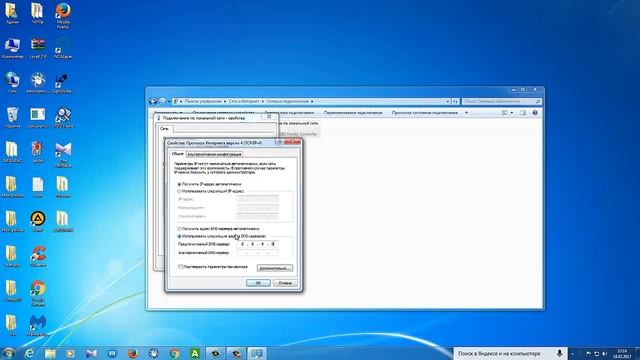Click Сетевые подключения breadcrumb
This screenshot has width=640, height=360.
pos(287,101)
